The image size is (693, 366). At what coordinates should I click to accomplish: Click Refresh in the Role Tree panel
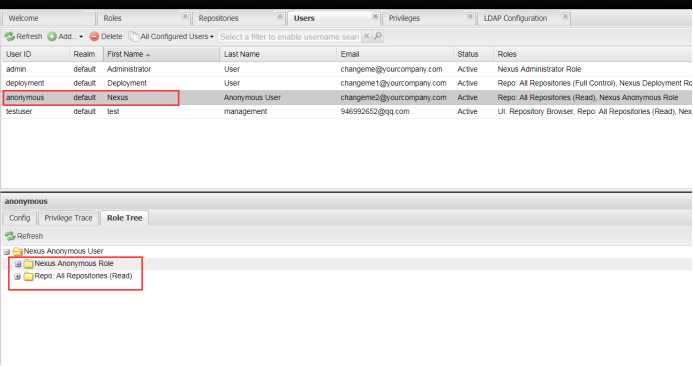24,236
